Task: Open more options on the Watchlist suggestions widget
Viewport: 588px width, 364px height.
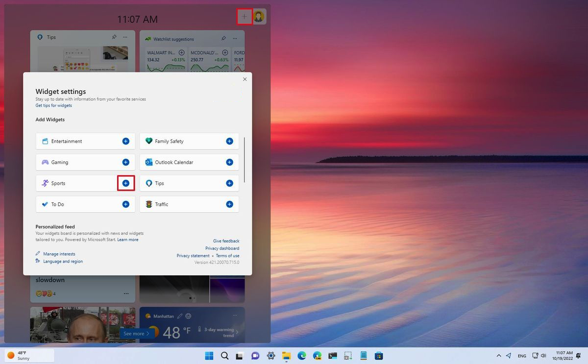Action: click(235, 38)
